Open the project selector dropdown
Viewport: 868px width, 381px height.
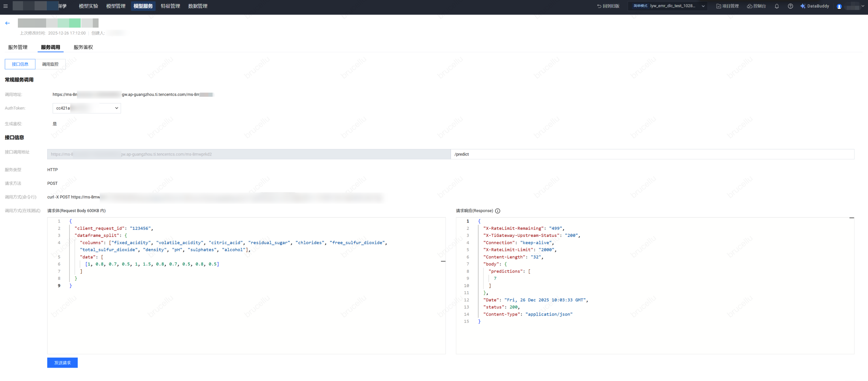(x=668, y=6)
